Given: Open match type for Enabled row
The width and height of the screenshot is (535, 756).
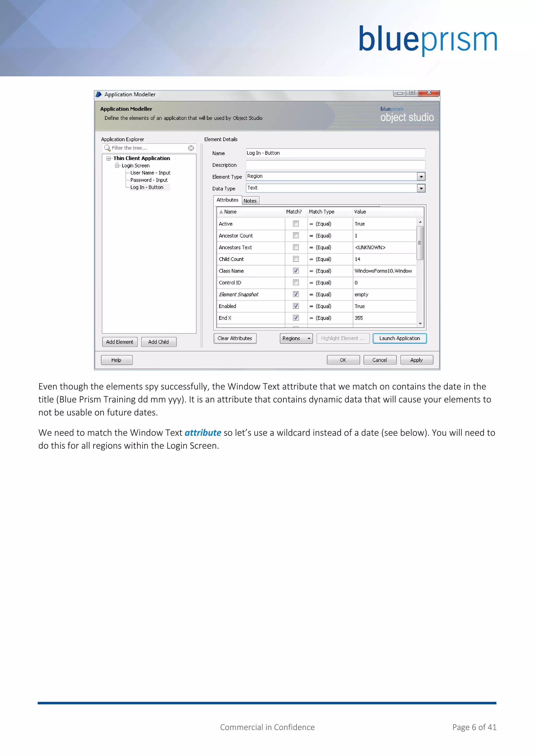Looking at the screenshot, I should [330, 306].
